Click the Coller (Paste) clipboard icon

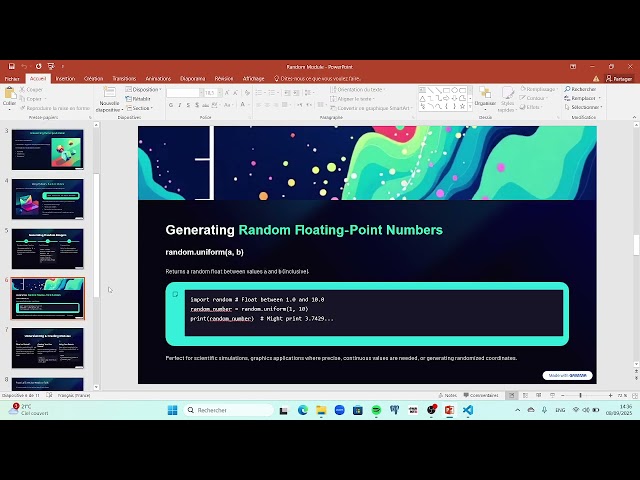pos(9,94)
